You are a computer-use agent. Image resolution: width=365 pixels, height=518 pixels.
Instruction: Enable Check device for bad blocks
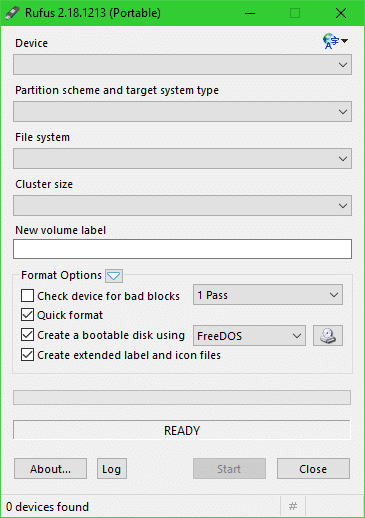27,295
